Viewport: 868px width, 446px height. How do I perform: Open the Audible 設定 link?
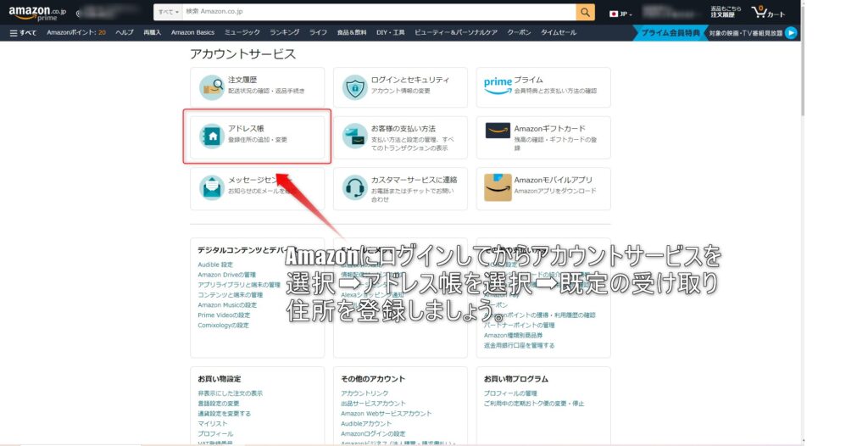click(215, 265)
